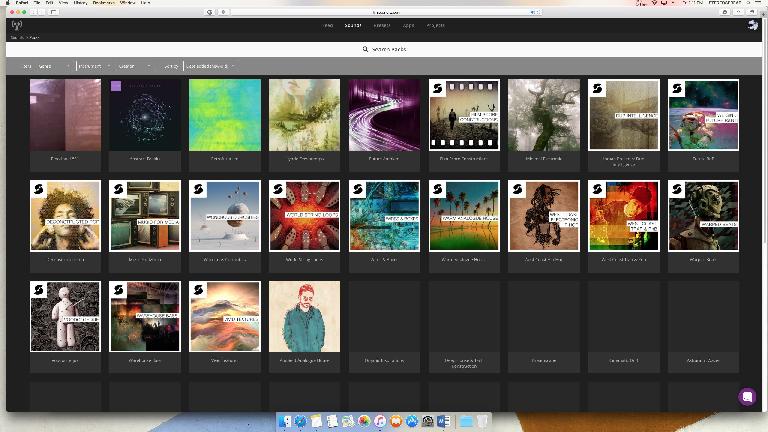Click Safari's forward arrow button

pos(41,12)
